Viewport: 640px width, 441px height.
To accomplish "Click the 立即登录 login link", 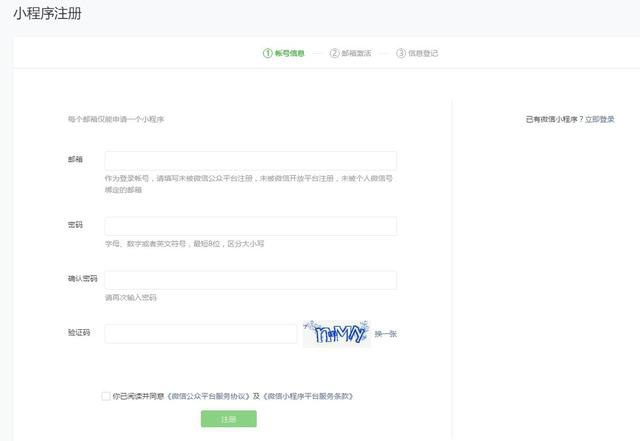I will pyautogui.click(x=600, y=119).
